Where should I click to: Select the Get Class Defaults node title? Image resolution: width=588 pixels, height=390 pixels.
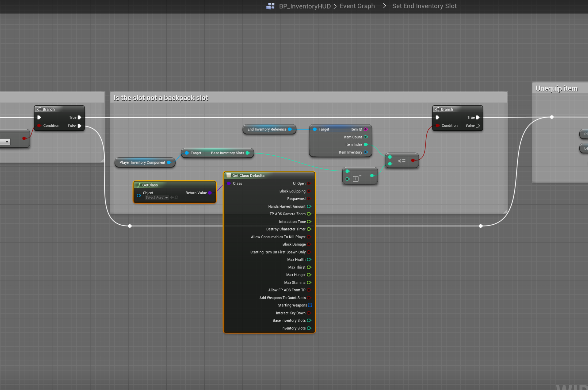point(248,176)
